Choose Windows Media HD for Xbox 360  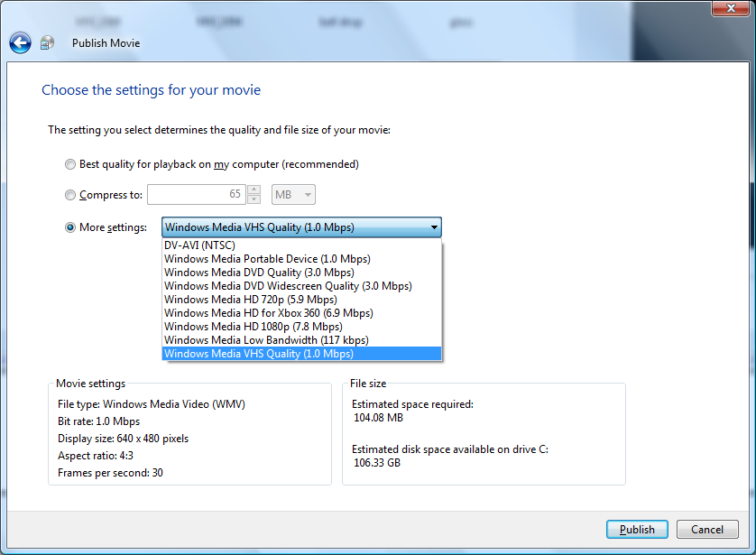302,313
